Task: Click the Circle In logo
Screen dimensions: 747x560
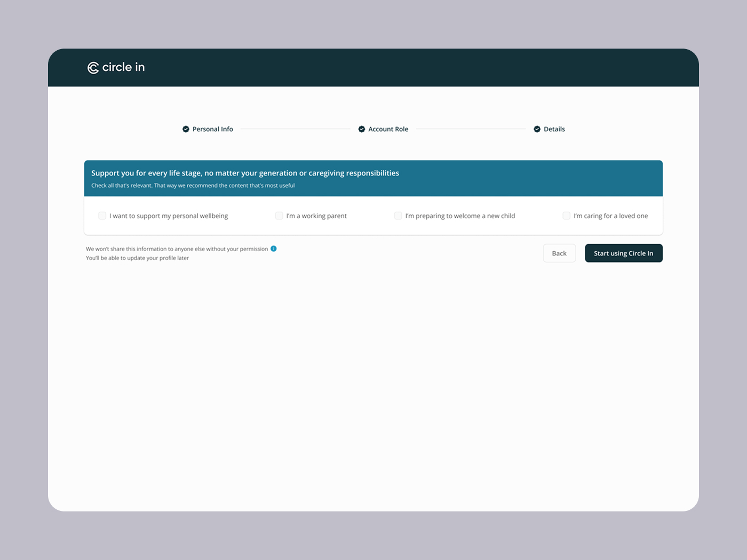Action: point(116,67)
